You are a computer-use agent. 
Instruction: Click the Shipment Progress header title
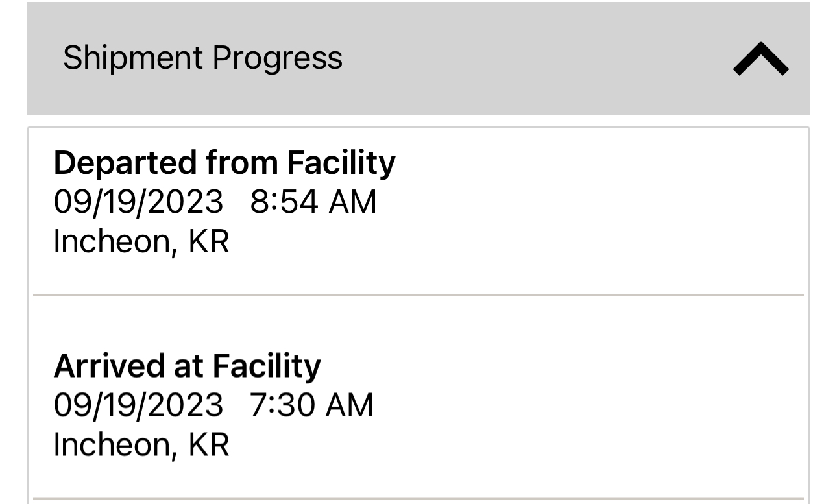pyautogui.click(x=202, y=58)
